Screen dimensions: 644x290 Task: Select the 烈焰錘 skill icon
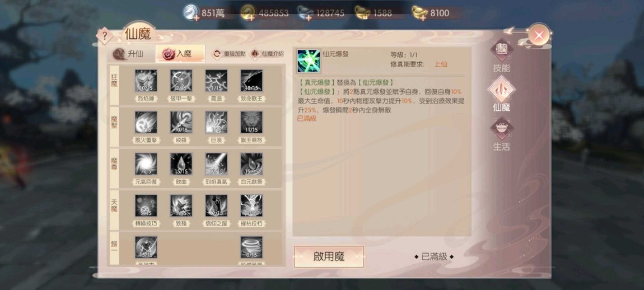(x=146, y=81)
